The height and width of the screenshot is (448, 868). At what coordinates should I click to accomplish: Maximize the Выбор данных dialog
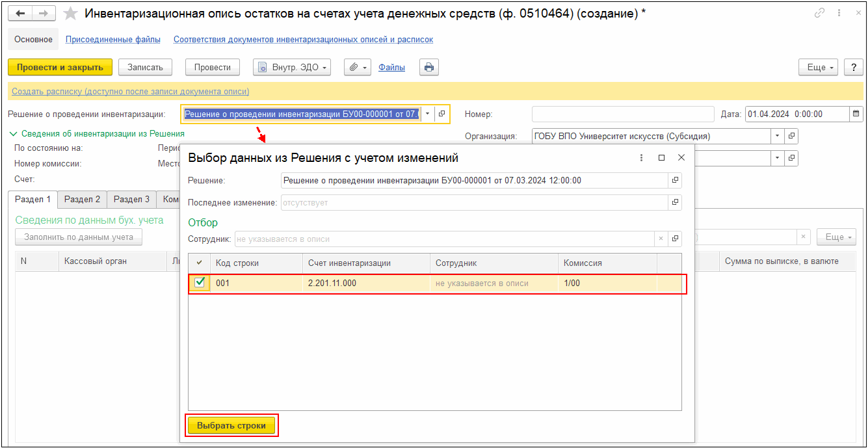point(662,157)
